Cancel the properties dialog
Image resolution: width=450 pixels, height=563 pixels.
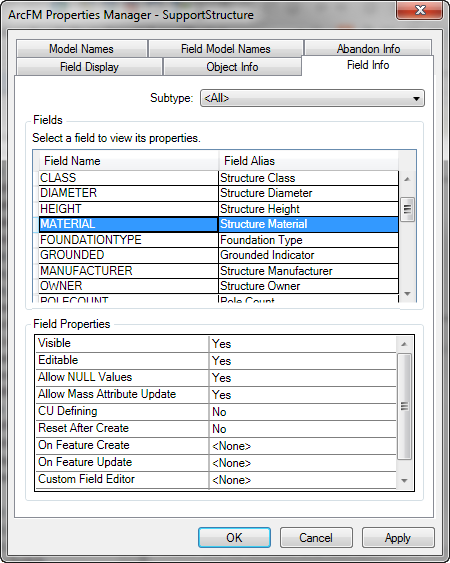[316, 538]
